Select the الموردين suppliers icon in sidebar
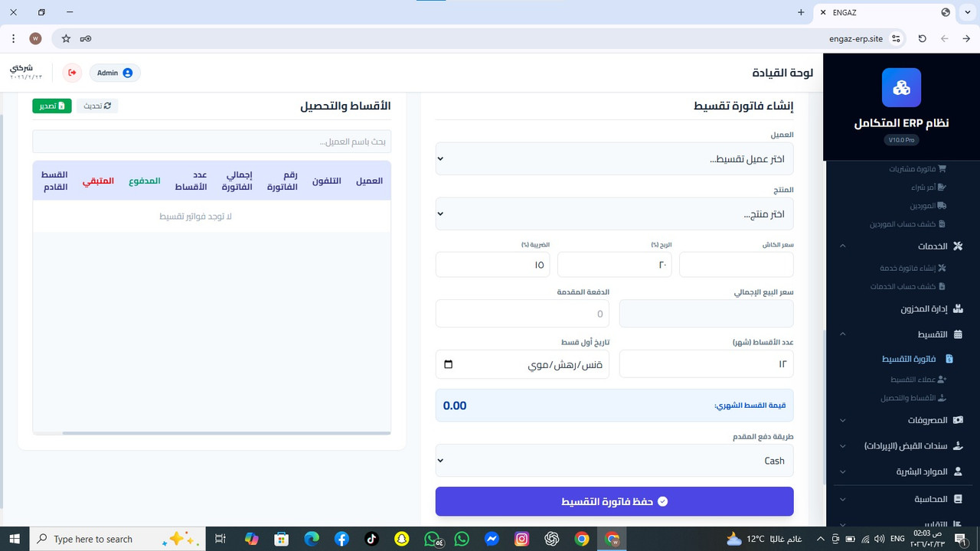The width and height of the screenshot is (980, 551). [941, 205]
